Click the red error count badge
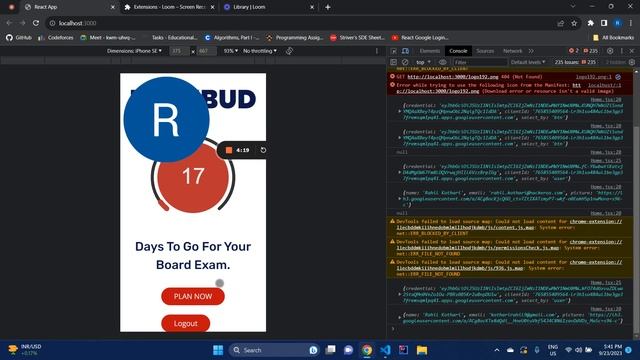 tap(573, 51)
